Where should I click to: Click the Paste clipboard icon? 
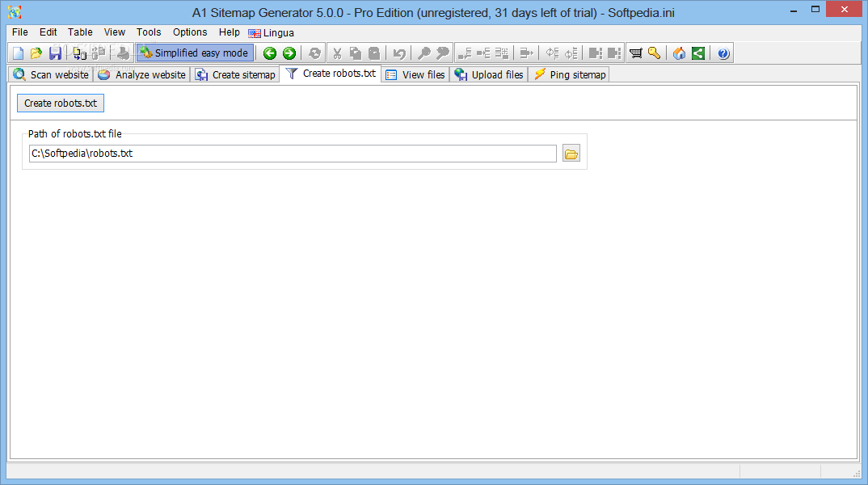click(375, 53)
